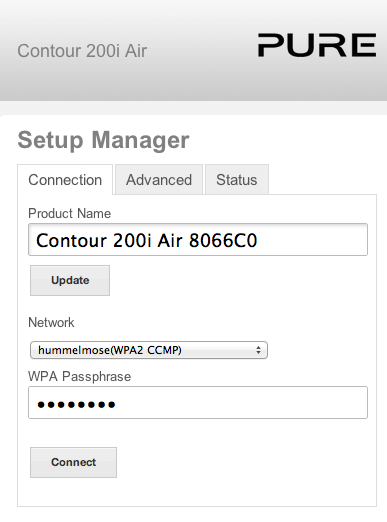This screenshot has height=522, width=387.
Task: Select the Connection tab
Action: pyautogui.click(x=65, y=180)
